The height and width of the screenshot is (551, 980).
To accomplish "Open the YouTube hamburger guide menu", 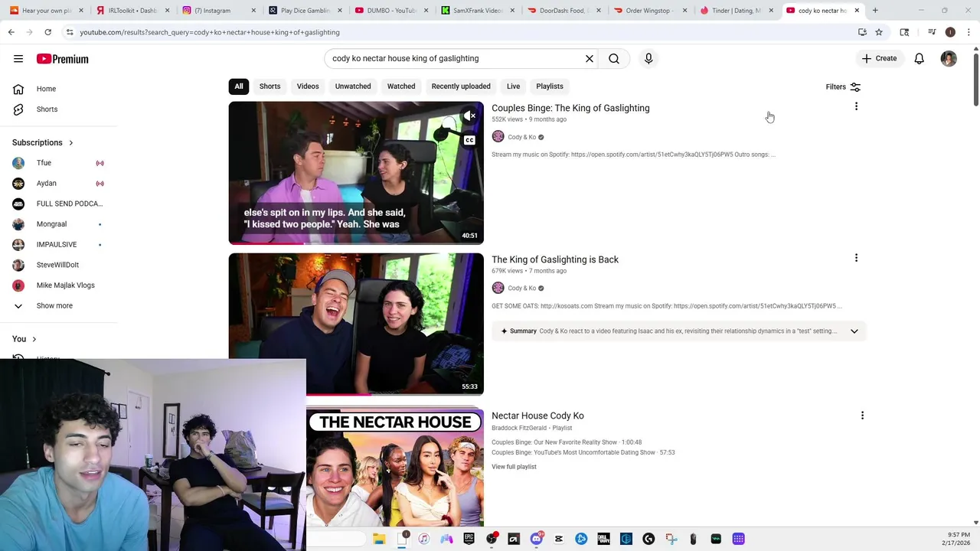I will pos(18,59).
